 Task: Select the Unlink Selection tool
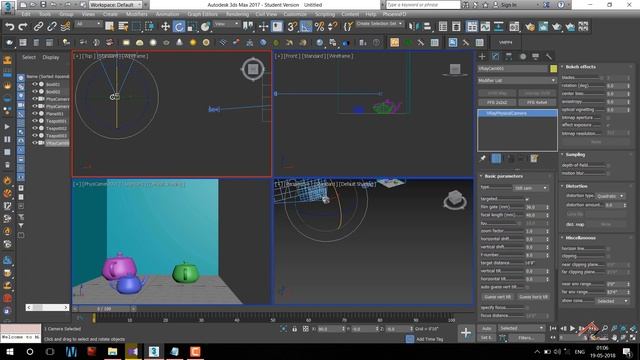click(x=52, y=27)
